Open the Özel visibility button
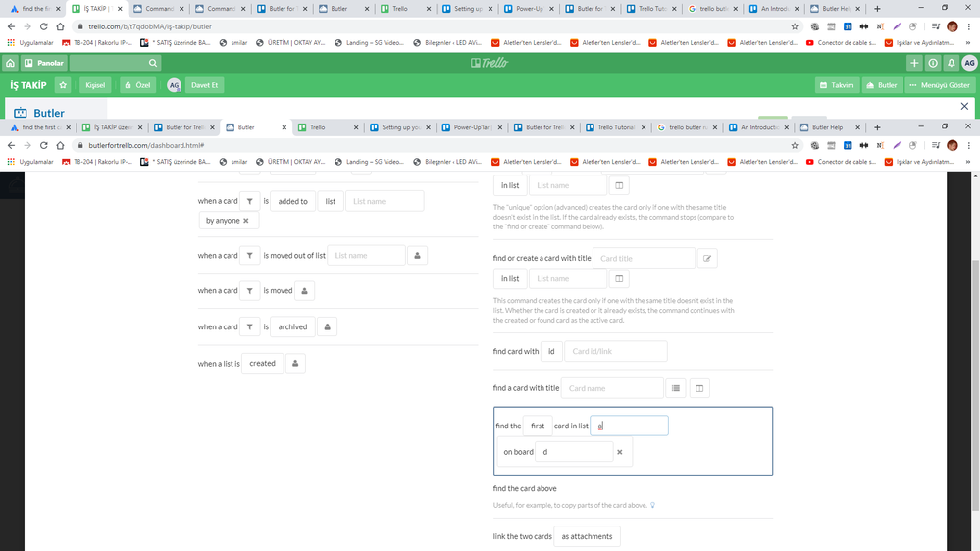 pos(137,85)
